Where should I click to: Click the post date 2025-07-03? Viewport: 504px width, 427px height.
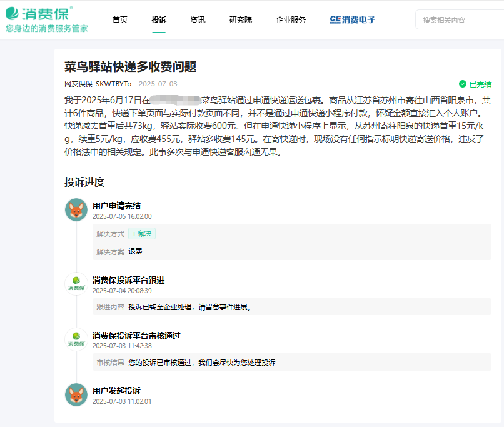(158, 84)
